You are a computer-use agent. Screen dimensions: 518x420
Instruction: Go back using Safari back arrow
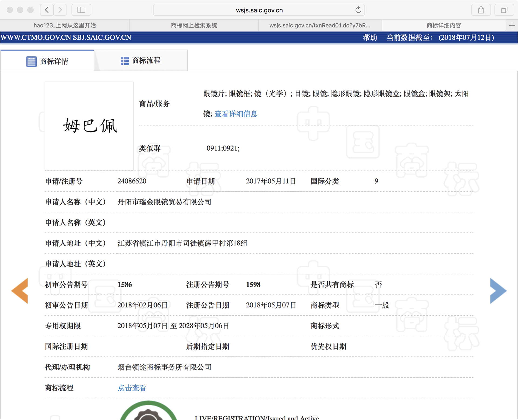pos(47,10)
